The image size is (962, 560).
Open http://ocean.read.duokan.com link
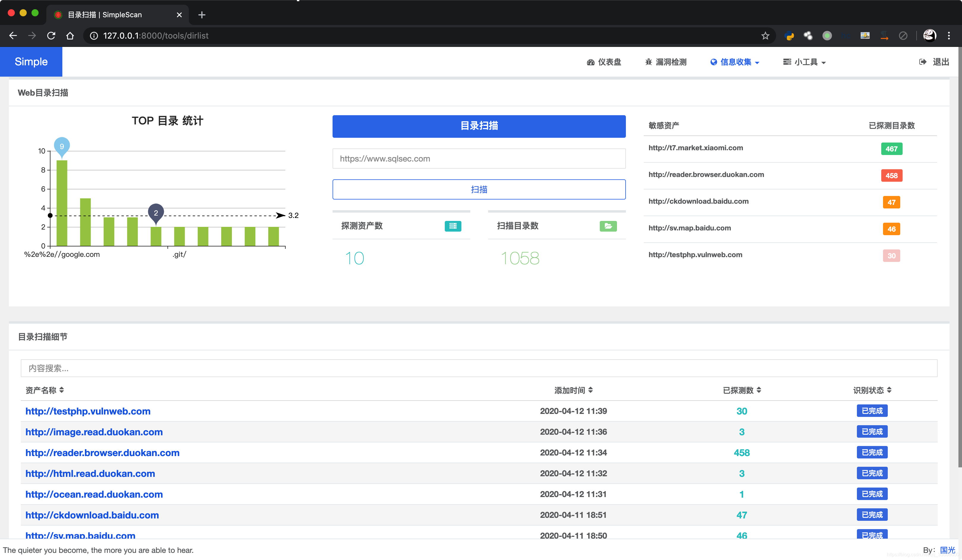click(94, 494)
